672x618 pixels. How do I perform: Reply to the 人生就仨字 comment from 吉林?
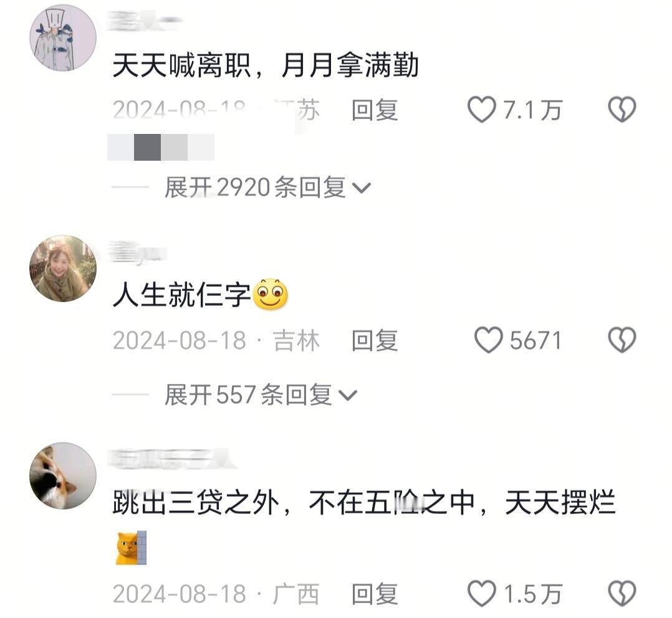click(x=375, y=341)
